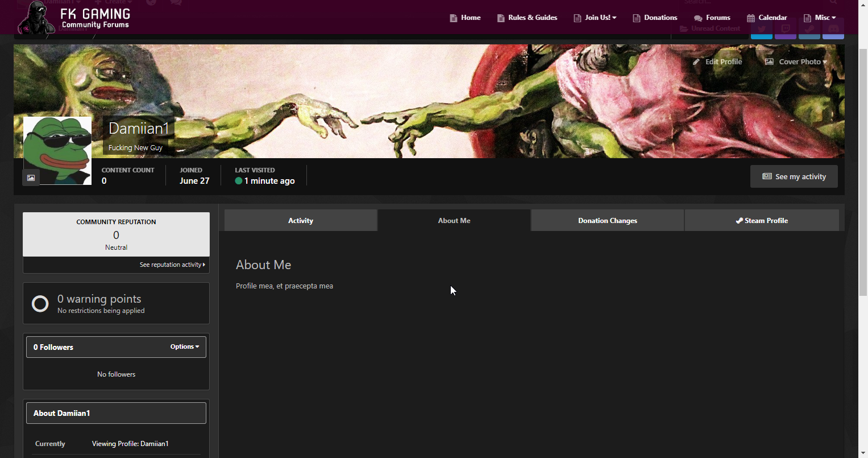This screenshot has width=868, height=458.
Task: Expand the followers Options dropdown
Action: (184, 346)
